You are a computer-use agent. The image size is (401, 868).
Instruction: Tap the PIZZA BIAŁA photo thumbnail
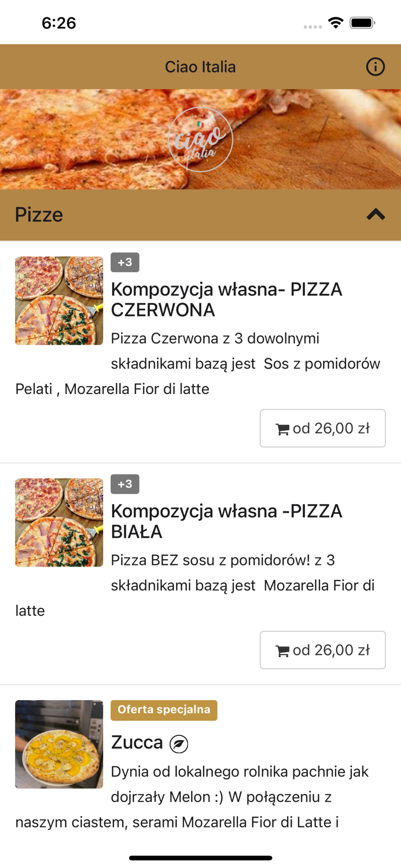58,522
